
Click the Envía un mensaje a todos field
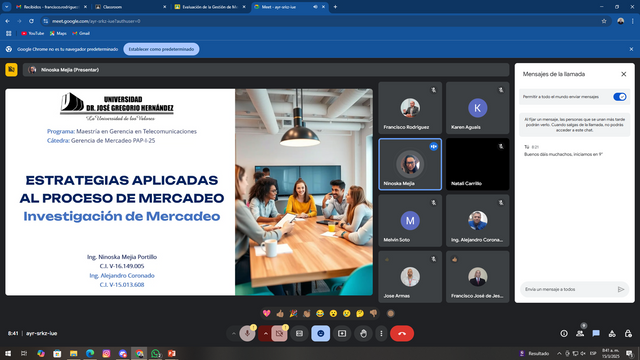pos(568,289)
